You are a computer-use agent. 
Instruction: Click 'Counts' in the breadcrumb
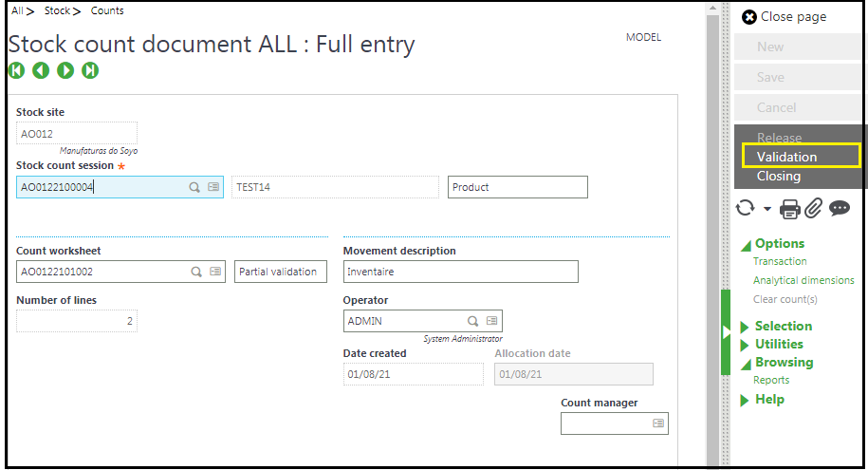[x=107, y=10]
